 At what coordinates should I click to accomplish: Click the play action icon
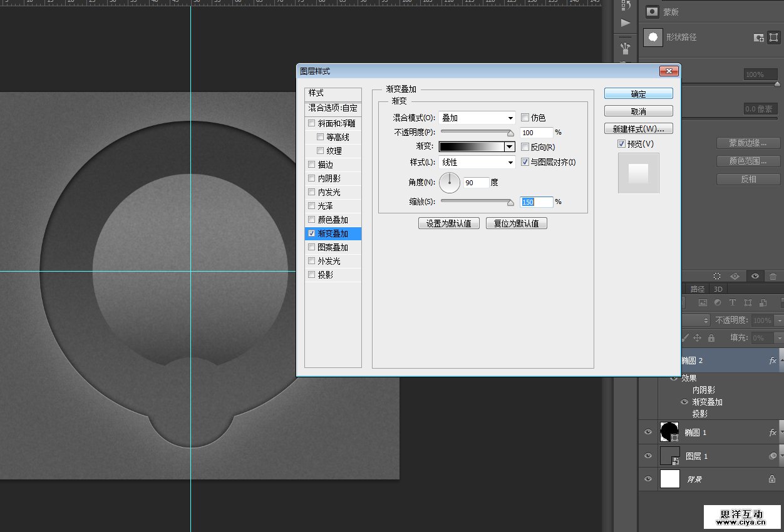626,23
